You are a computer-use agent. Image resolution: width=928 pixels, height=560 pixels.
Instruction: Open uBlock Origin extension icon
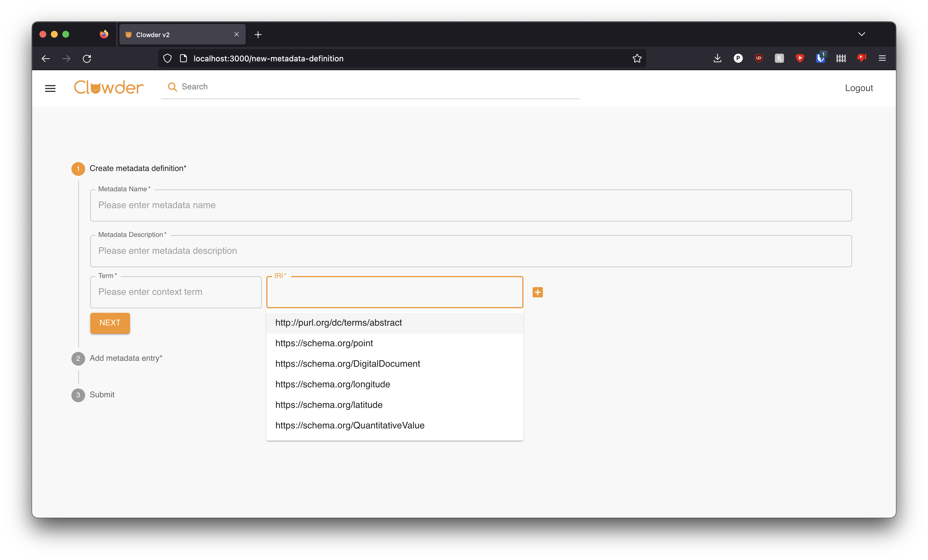[759, 58]
